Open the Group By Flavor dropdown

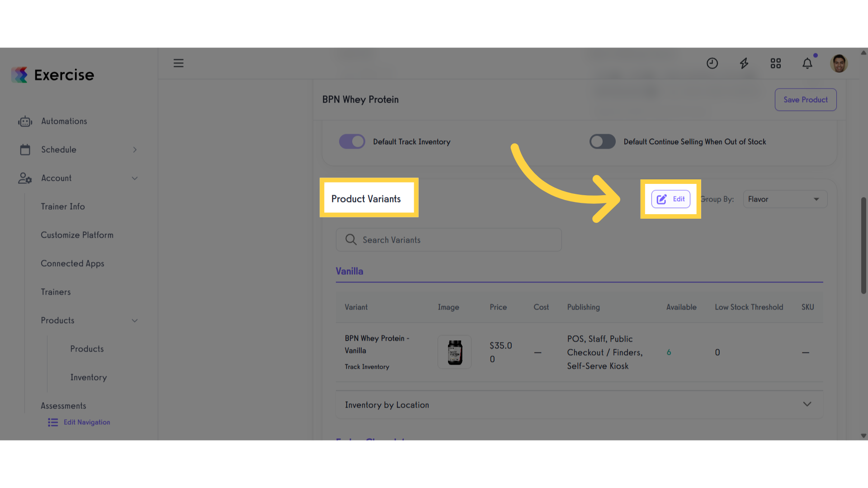pos(785,199)
